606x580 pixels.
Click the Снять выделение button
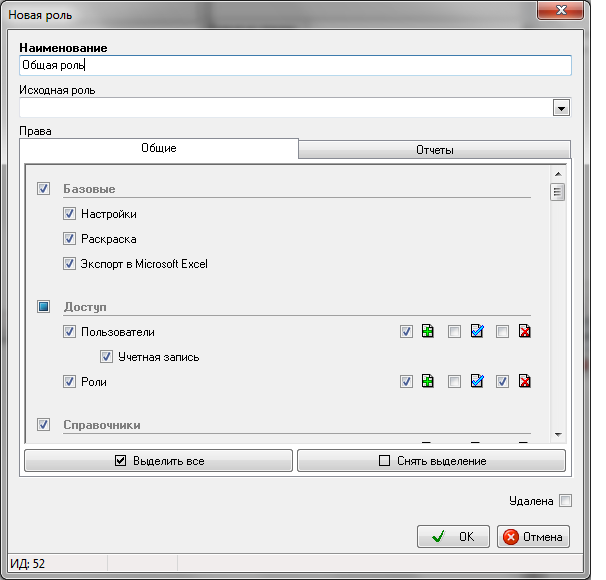point(431,461)
